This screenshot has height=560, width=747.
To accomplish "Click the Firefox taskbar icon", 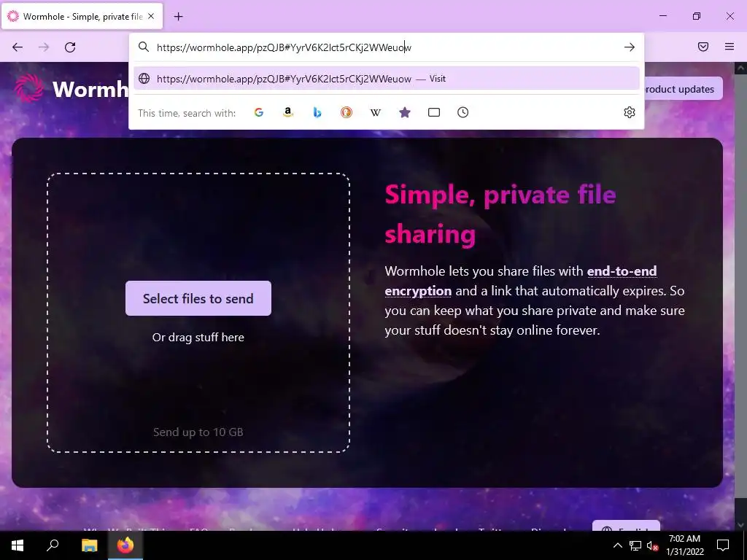I will [125, 545].
